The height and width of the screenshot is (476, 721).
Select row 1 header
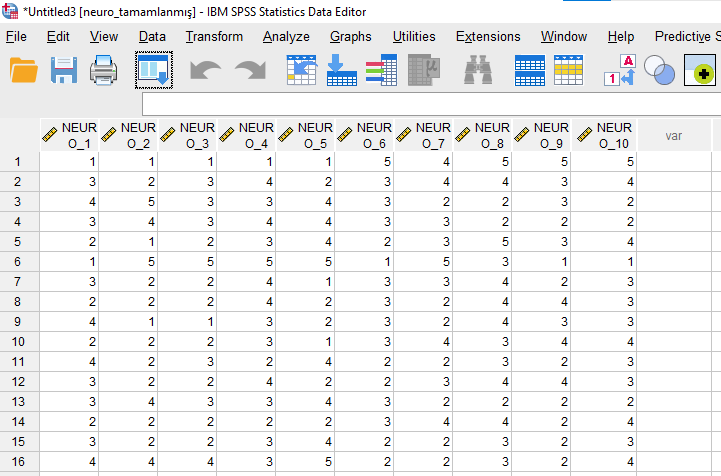19,162
